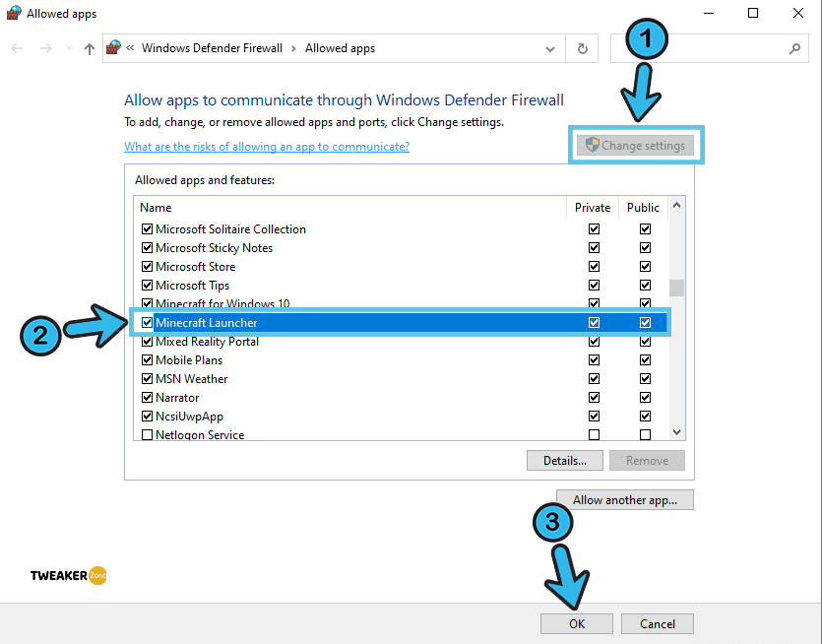Click the Public column header
This screenshot has height=644, width=822.
coord(643,208)
